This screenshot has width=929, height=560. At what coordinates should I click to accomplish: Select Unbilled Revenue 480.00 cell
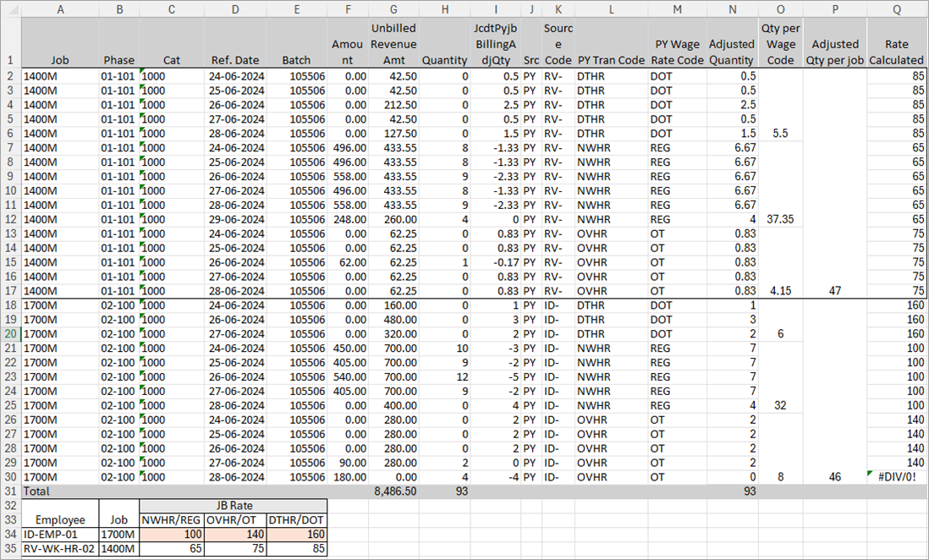393,320
